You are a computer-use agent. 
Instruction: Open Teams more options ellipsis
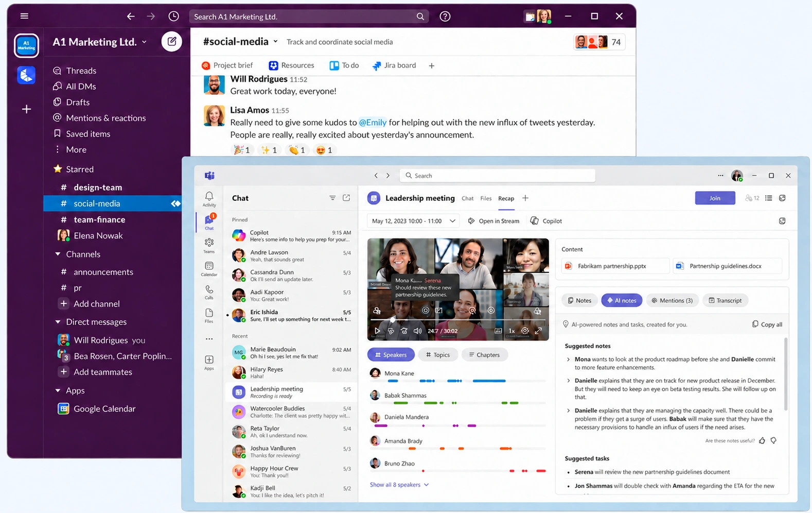pos(720,176)
